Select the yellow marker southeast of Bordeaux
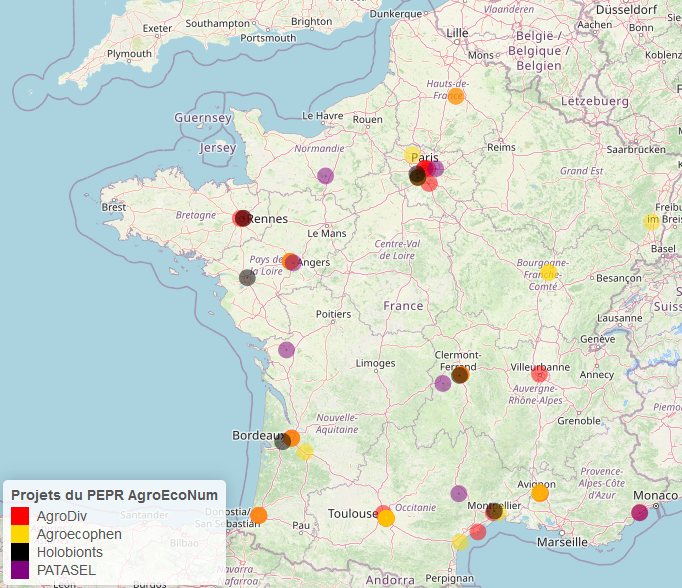 [x=305, y=451]
